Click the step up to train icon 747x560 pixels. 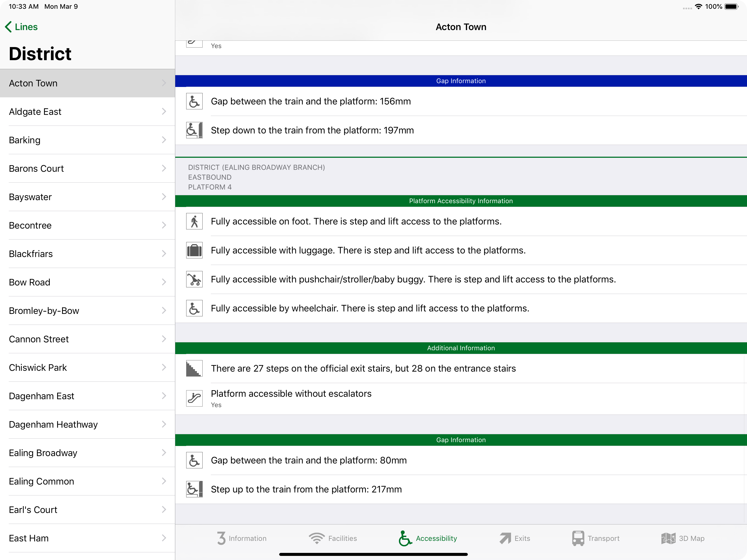coord(194,489)
